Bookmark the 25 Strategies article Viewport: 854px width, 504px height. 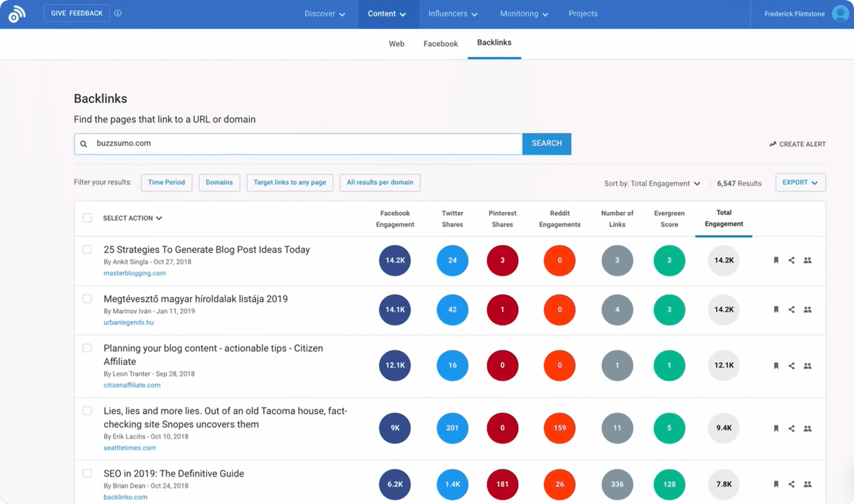[x=776, y=260]
